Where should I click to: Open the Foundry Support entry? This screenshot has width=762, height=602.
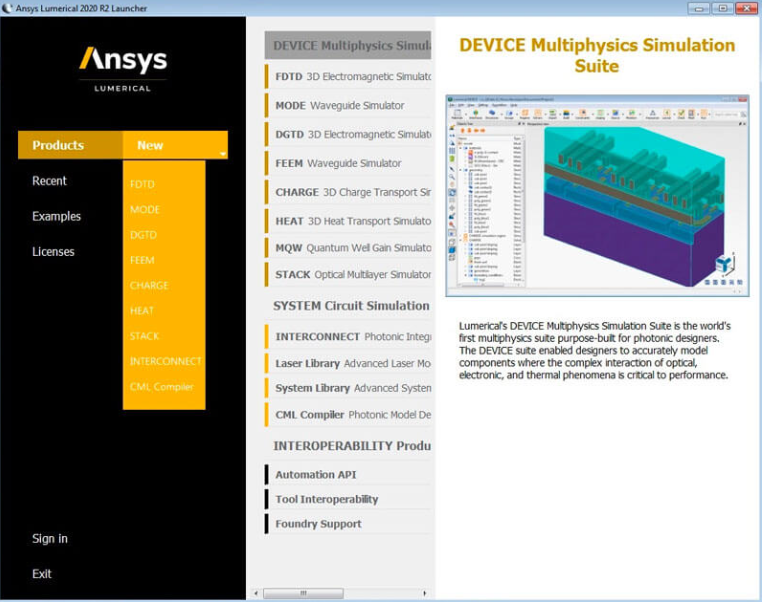pos(348,524)
